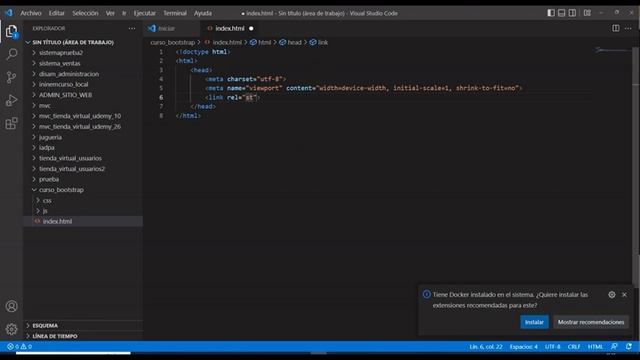Click curso_bootstrap in the breadcrumb

pyautogui.click(x=173, y=42)
